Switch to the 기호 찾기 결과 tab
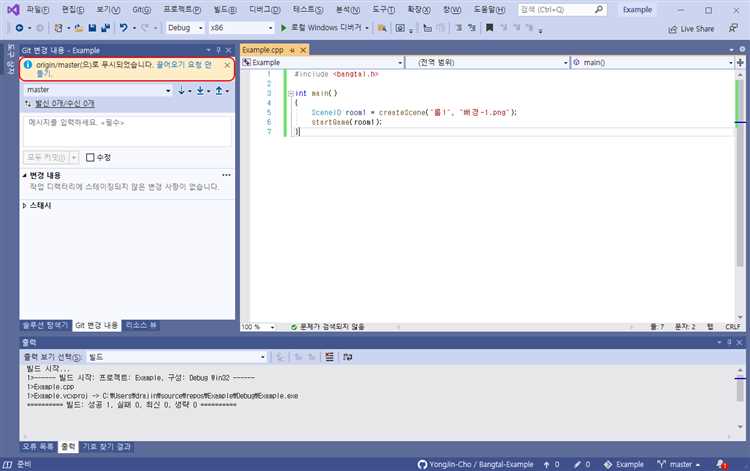The height and width of the screenshot is (471, 750). click(107, 447)
